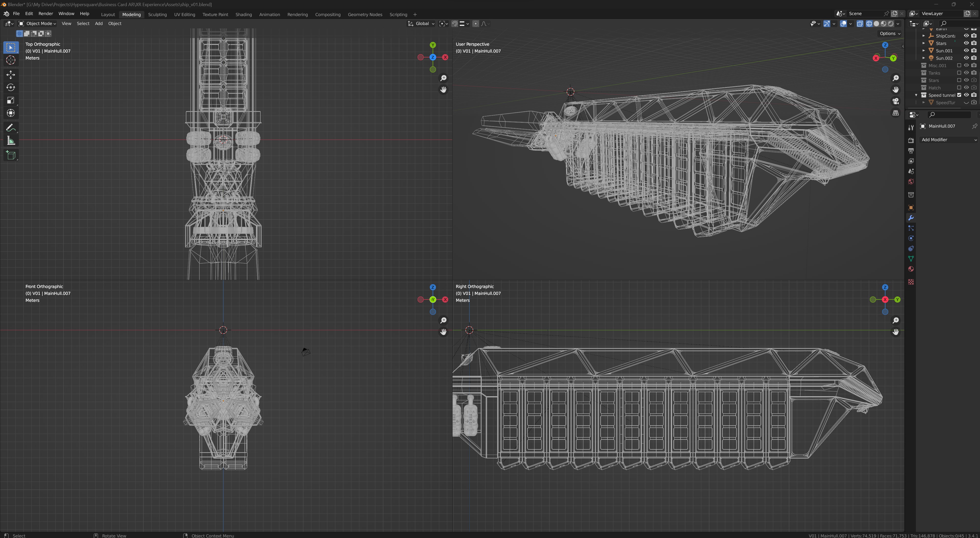Open the Output properties tab

pyautogui.click(x=911, y=151)
